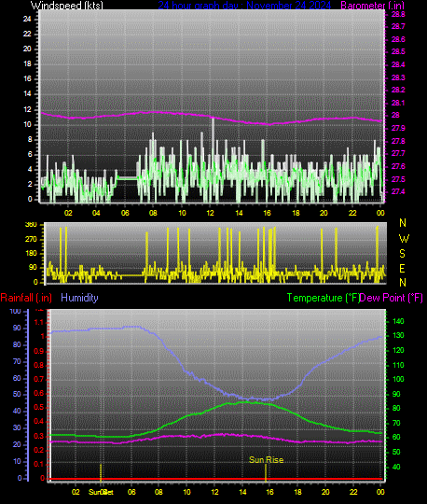
Task: Click the 22 hour label under windspeed graph
Action: pyautogui.click(x=352, y=213)
